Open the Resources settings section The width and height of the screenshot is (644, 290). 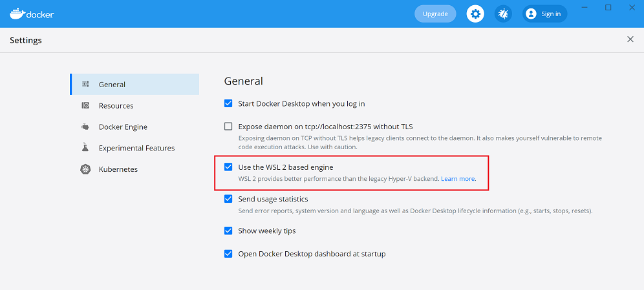tap(134, 105)
